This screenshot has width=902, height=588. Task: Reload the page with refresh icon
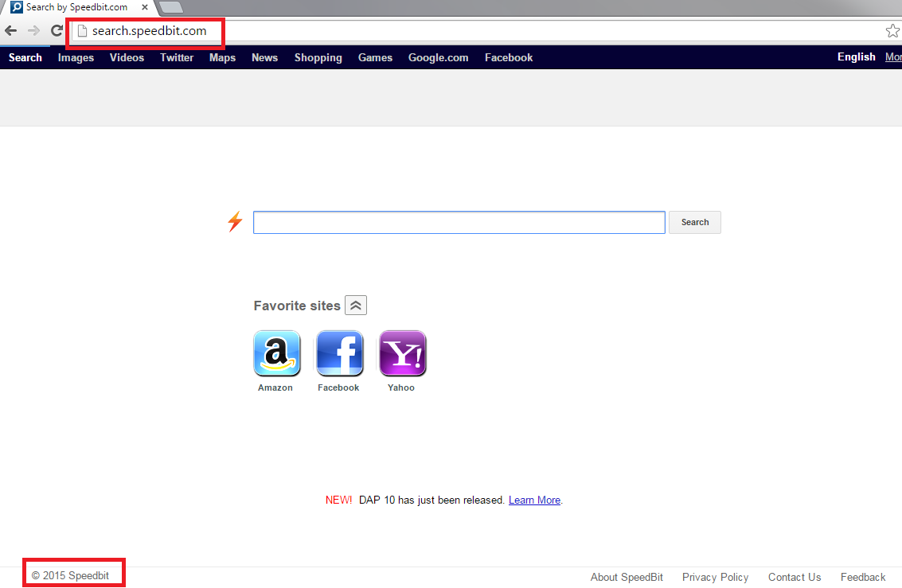57,31
